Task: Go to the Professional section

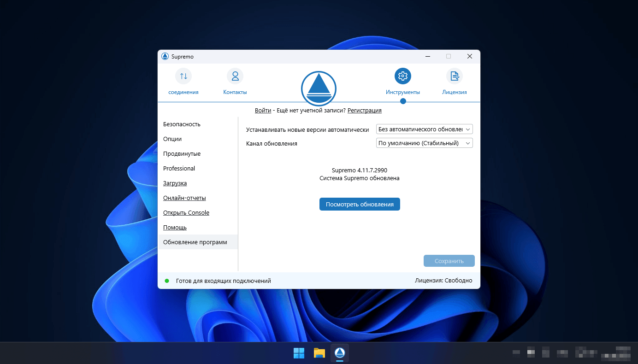Action: [198, 169]
